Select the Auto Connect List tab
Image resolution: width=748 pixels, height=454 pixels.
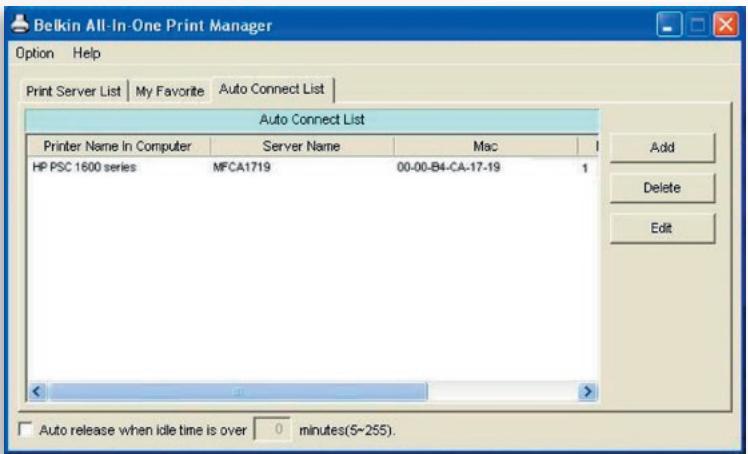click(272, 89)
